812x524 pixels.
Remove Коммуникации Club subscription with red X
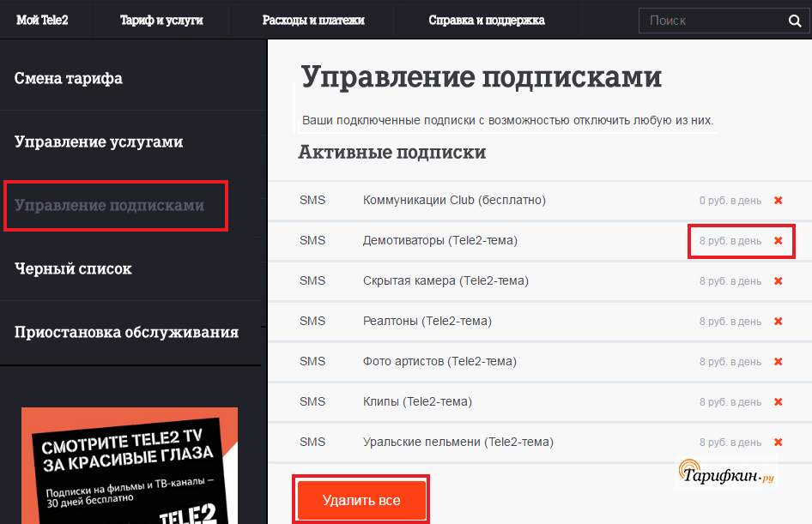778,200
